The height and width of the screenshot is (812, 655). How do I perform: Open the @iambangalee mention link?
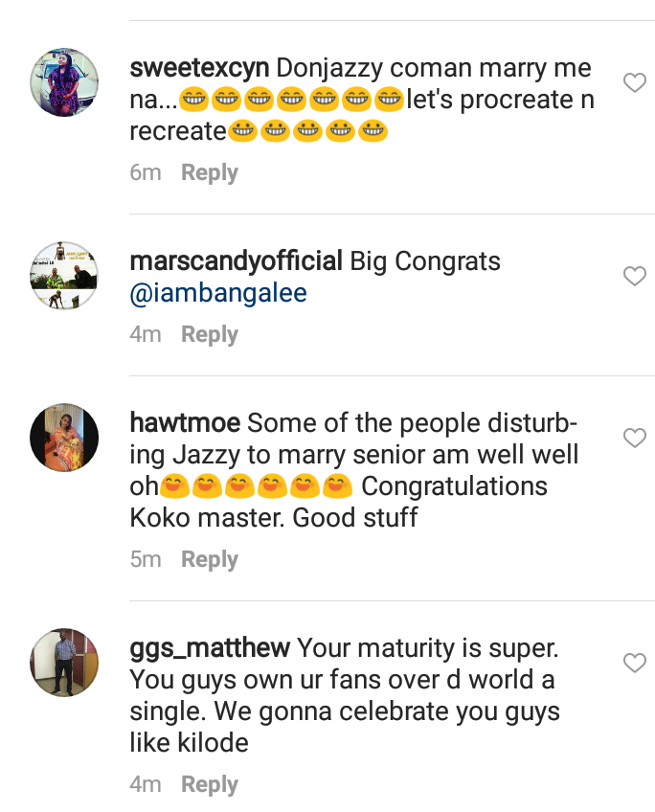[218, 294]
